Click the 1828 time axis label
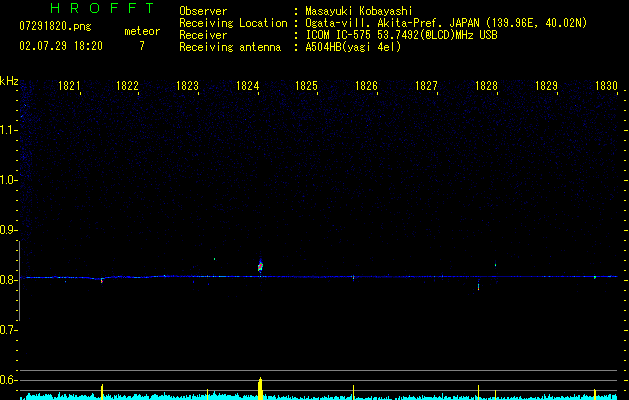629x400 pixels. [486, 86]
